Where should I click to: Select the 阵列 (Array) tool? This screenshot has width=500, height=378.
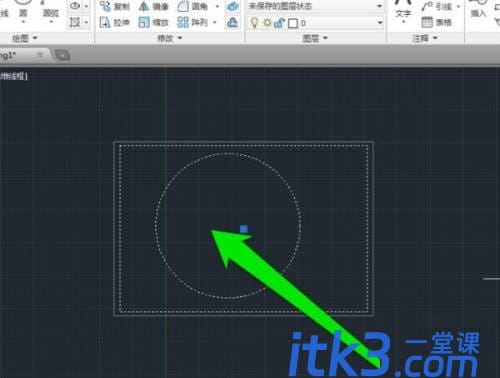(x=193, y=22)
